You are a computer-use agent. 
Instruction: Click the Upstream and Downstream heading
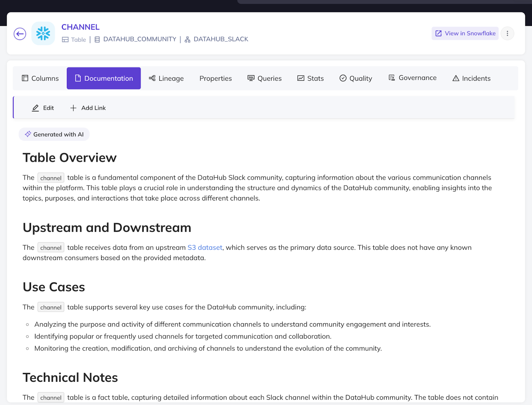point(107,227)
